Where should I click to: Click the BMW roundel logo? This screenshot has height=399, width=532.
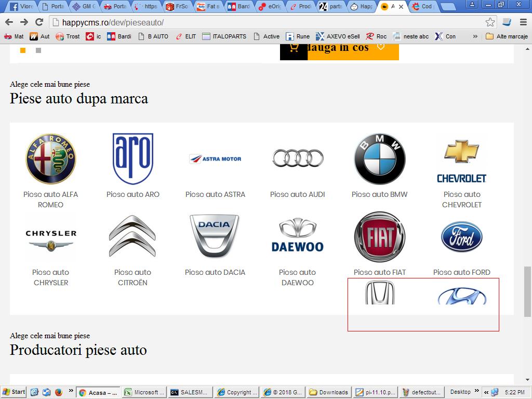[380, 158]
